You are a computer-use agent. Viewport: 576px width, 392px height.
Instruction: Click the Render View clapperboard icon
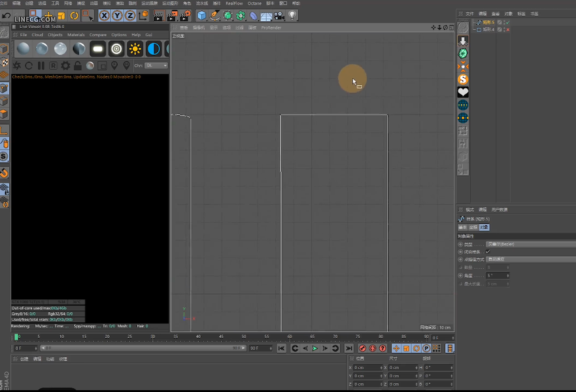pos(158,16)
